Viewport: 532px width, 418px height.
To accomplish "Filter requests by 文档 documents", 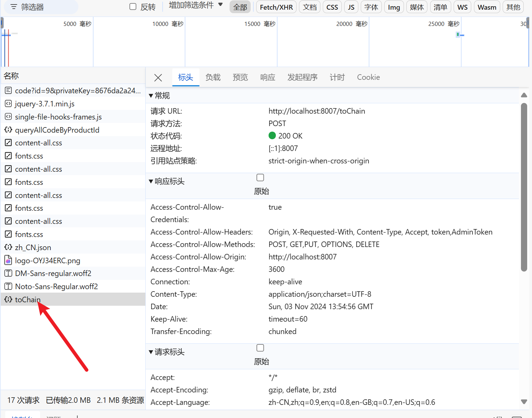I will coord(310,7).
